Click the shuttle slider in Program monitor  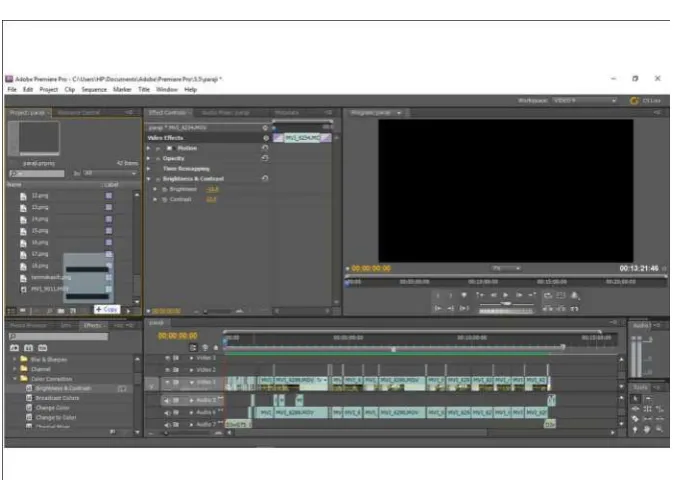(506, 304)
